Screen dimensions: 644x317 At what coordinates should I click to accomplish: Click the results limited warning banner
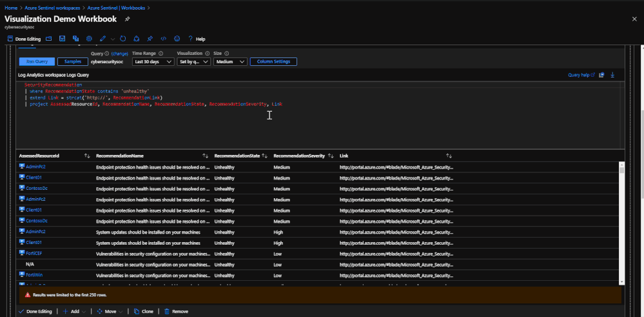point(320,295)
